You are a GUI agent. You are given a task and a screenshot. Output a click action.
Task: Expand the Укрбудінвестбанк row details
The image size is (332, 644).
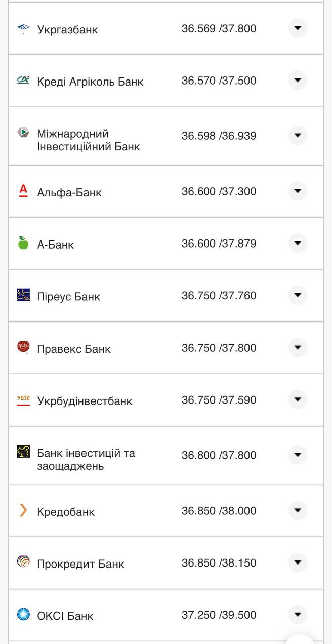point(298,399)
